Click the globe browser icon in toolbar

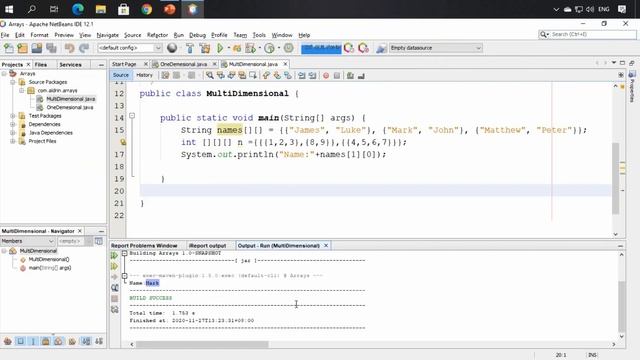172,48
